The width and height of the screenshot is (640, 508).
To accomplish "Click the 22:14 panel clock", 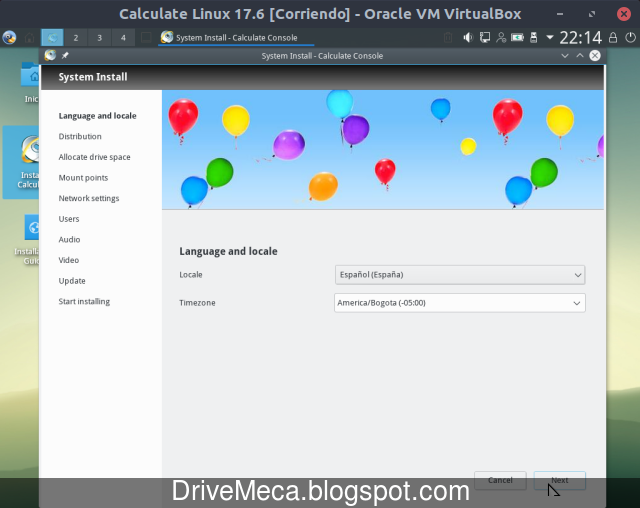I will pos(580,38).
